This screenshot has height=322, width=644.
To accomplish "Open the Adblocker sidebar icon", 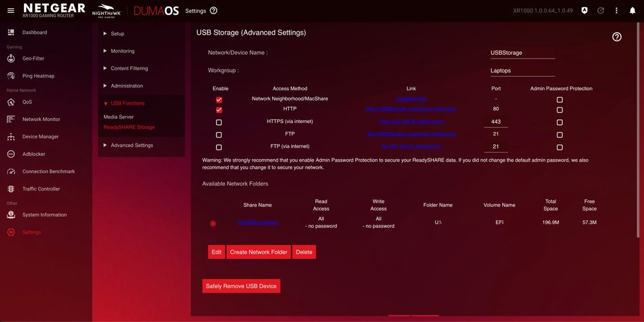I will pos(11,154).
